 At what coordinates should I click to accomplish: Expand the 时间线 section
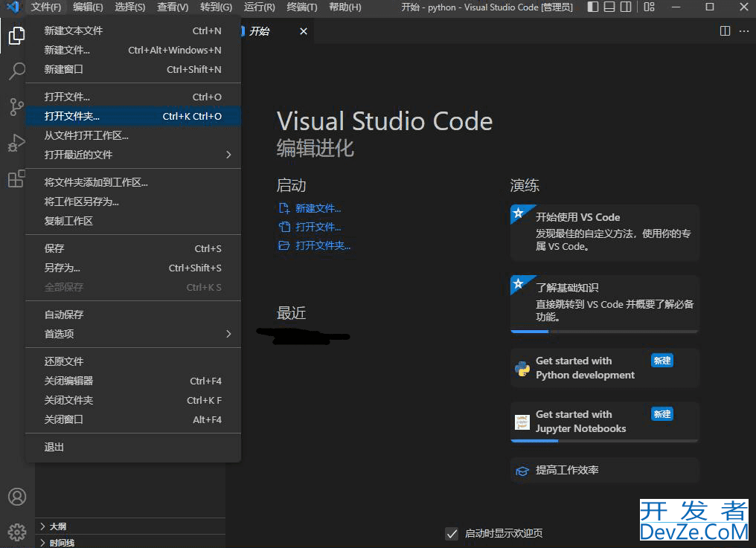[130, 542]
